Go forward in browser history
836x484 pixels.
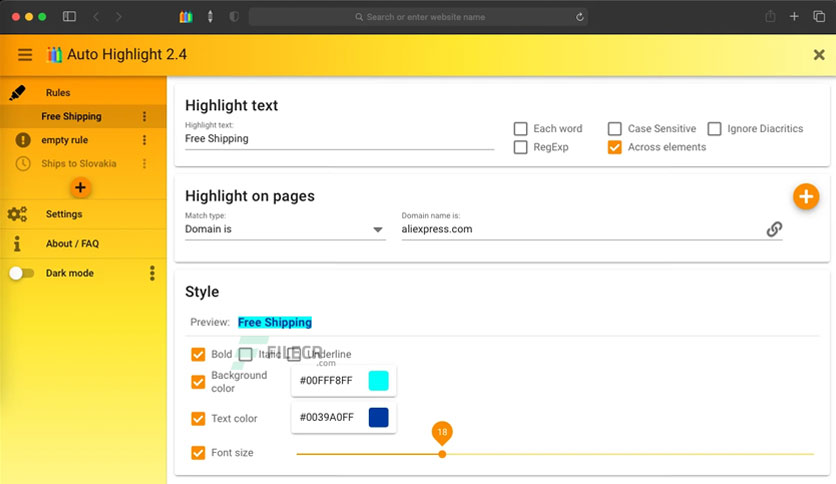point(118,17)
